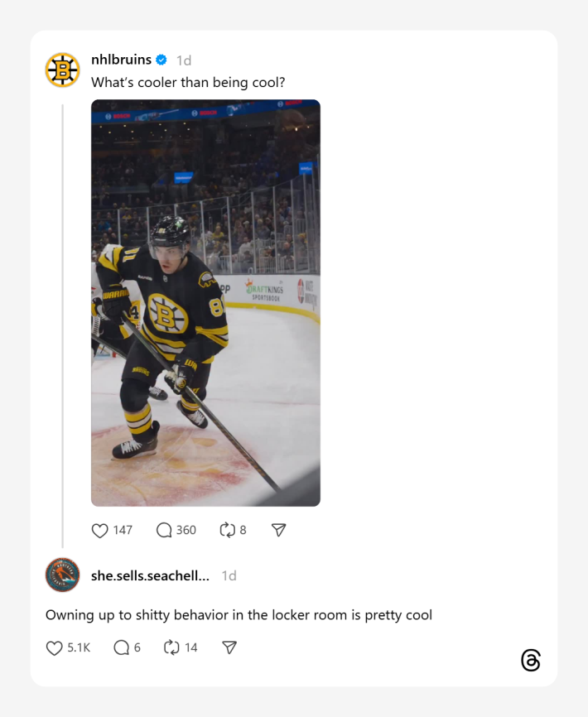Image resolution: width=588 pixels, height=717 pixels.
Task: Click the verified badge next to nhlbruins
Action: click(x=161, y=59)
